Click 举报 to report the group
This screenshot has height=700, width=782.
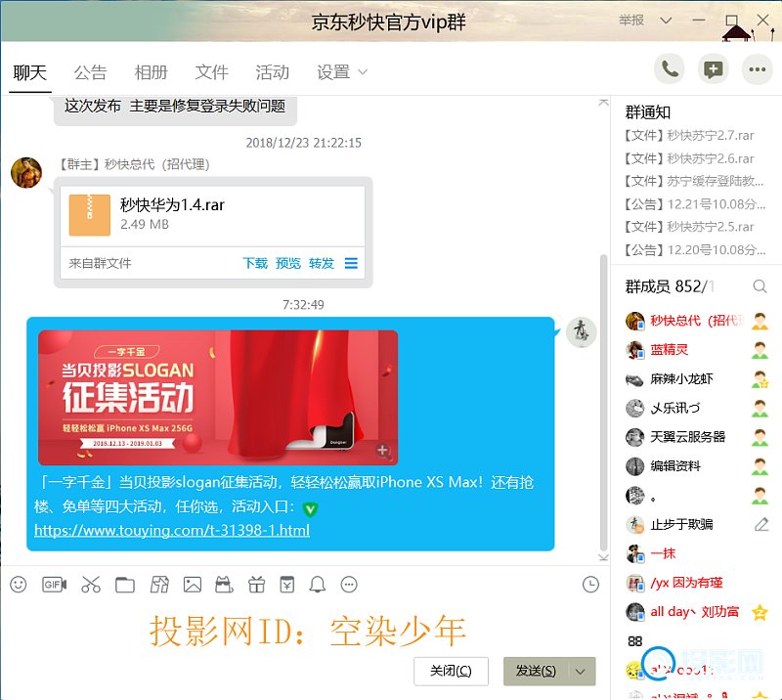click(x=631, y=20)
